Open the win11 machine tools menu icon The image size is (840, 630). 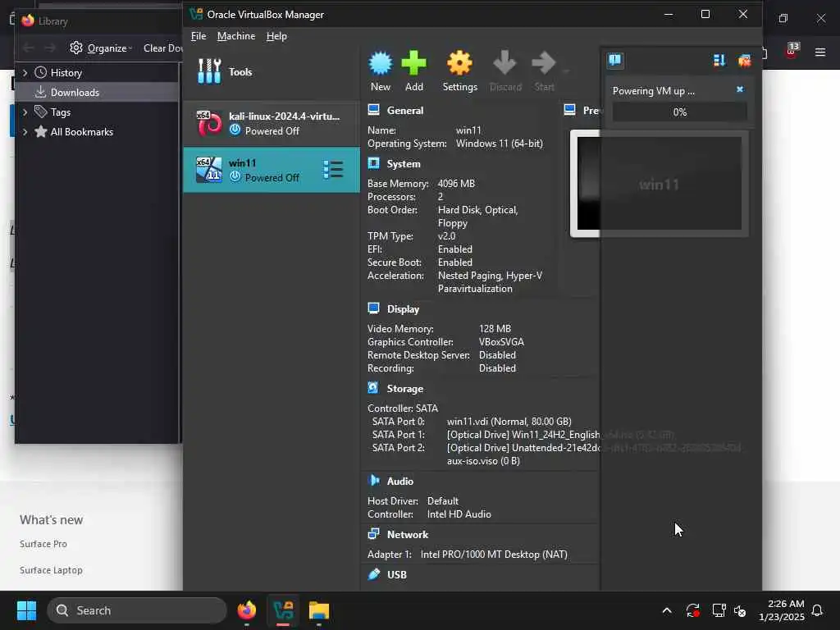[333, 169]
